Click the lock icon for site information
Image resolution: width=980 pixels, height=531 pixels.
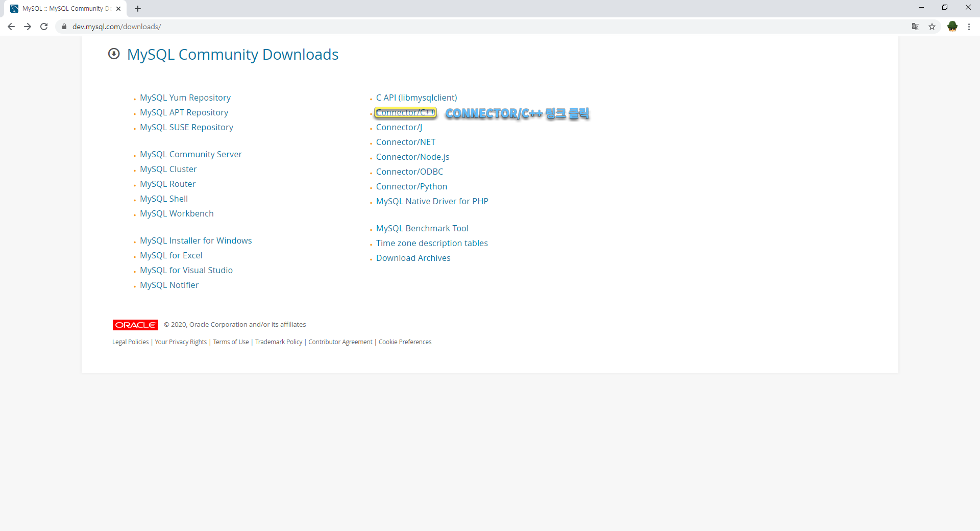64,27
